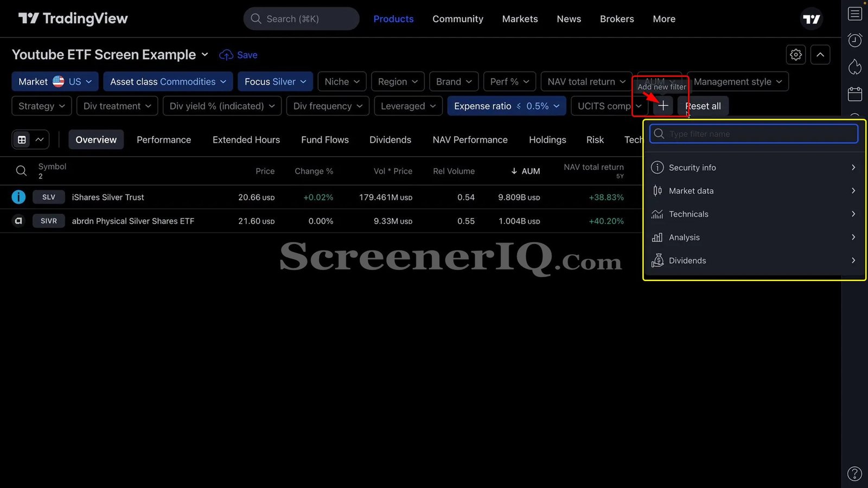
Task: Open the help question mark icon
Action: click(854, 474)
